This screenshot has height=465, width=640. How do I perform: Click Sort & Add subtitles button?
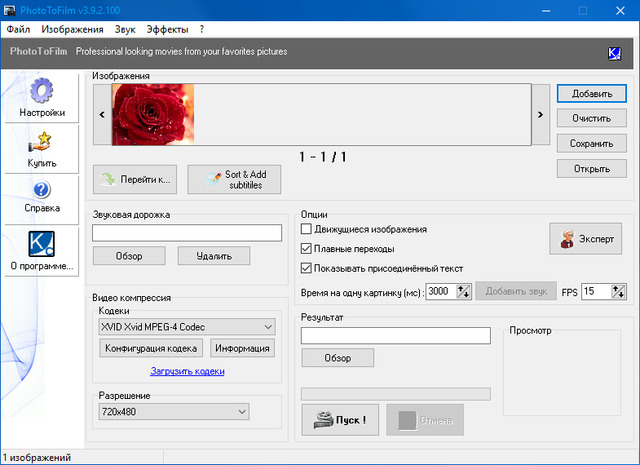pos(234,179)
